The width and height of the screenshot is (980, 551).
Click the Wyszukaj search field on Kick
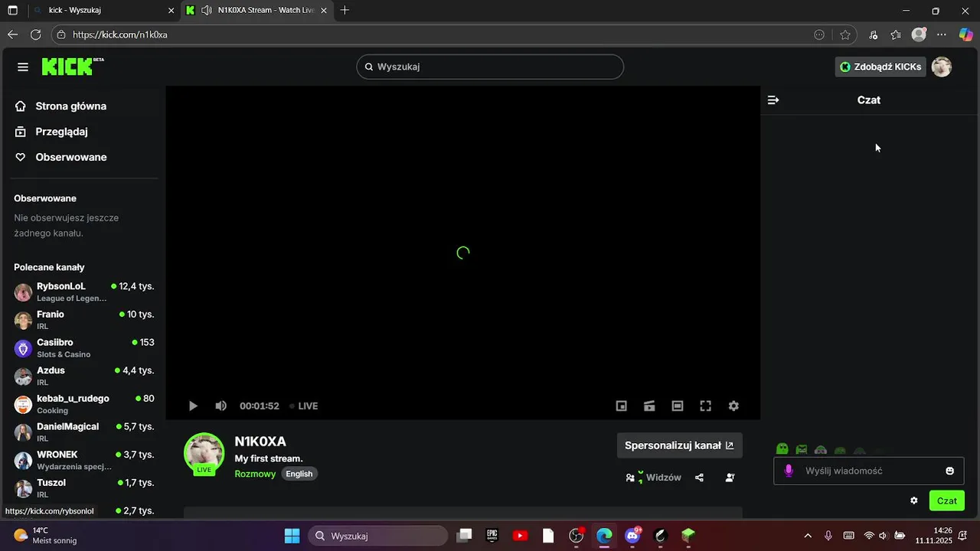click(490, 67)
